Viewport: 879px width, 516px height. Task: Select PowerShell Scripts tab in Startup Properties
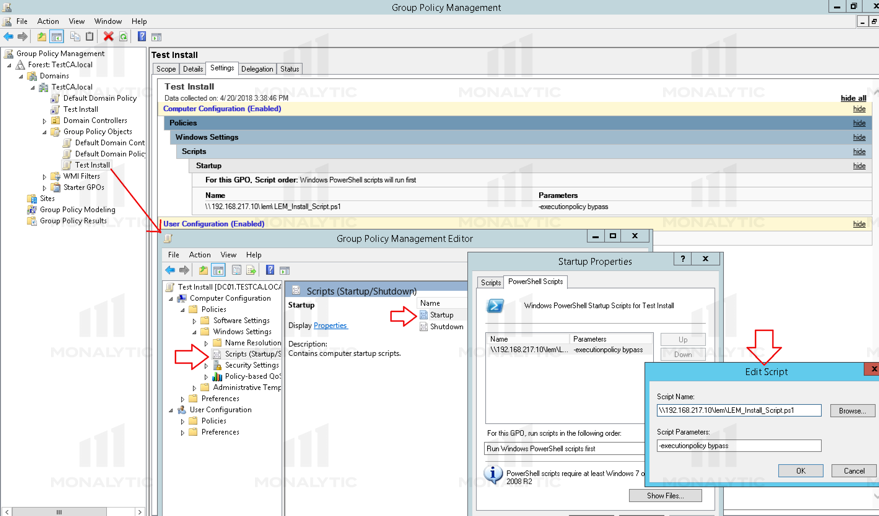pos(535,282)
